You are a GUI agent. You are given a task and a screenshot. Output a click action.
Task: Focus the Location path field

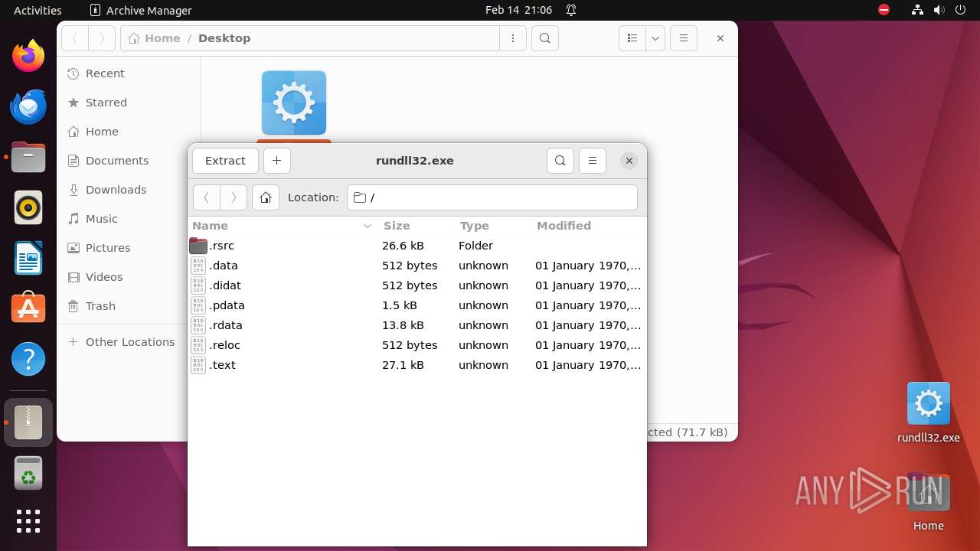click(492, 197)
